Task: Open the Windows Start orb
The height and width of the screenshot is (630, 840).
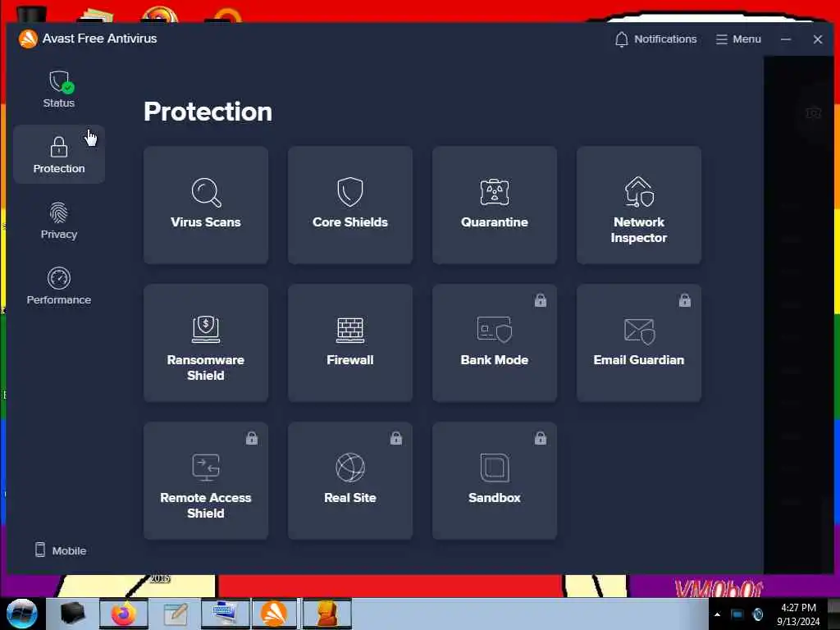Action: coord(21,614)
